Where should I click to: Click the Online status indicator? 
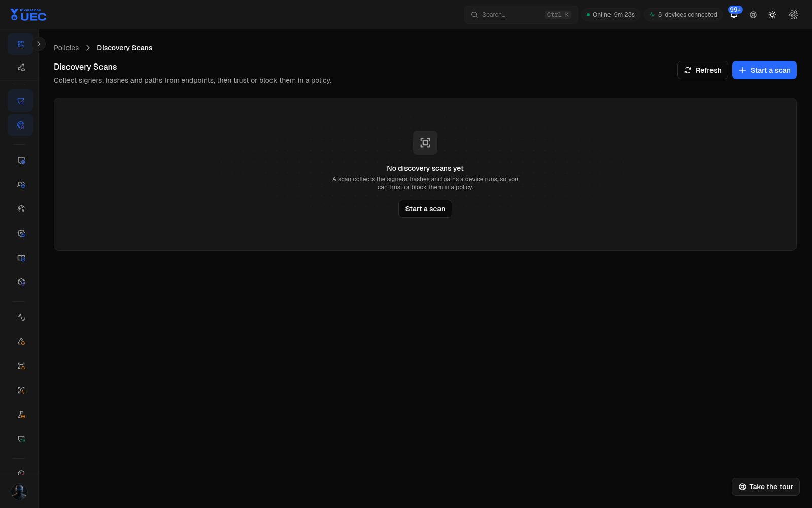tap(611, 15)
